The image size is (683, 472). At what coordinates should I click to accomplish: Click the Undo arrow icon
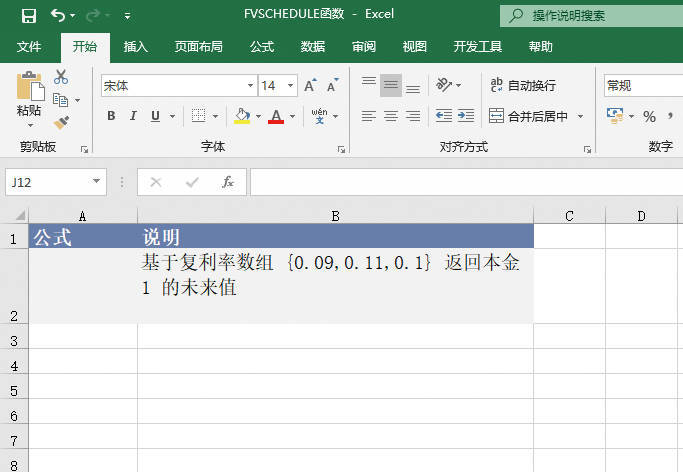pyautogui.click(x=58, y=15)
